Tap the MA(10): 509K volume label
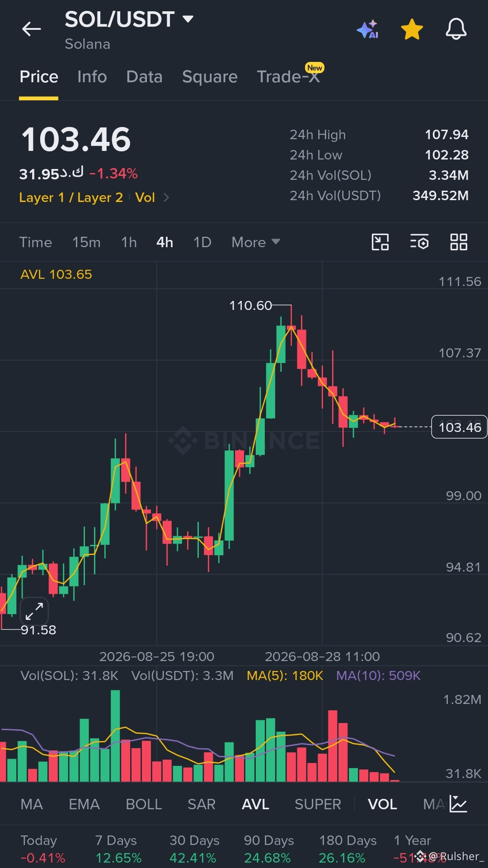This screenshot has height=868, width=488. click(378, 676)
